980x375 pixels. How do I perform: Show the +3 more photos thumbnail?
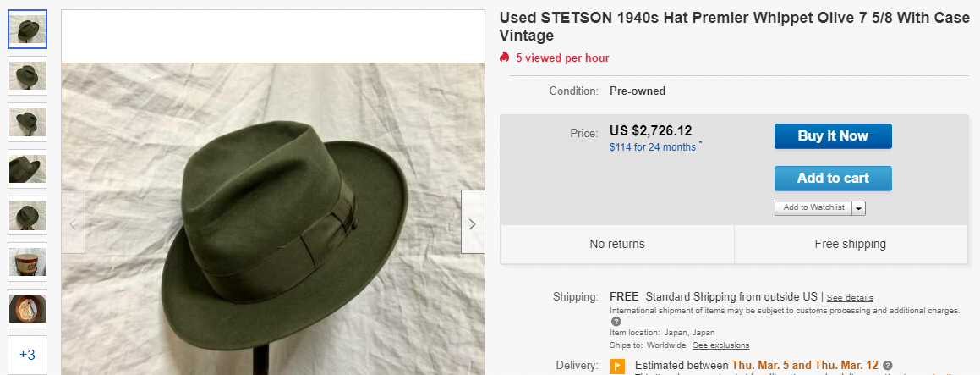[28, 355]
